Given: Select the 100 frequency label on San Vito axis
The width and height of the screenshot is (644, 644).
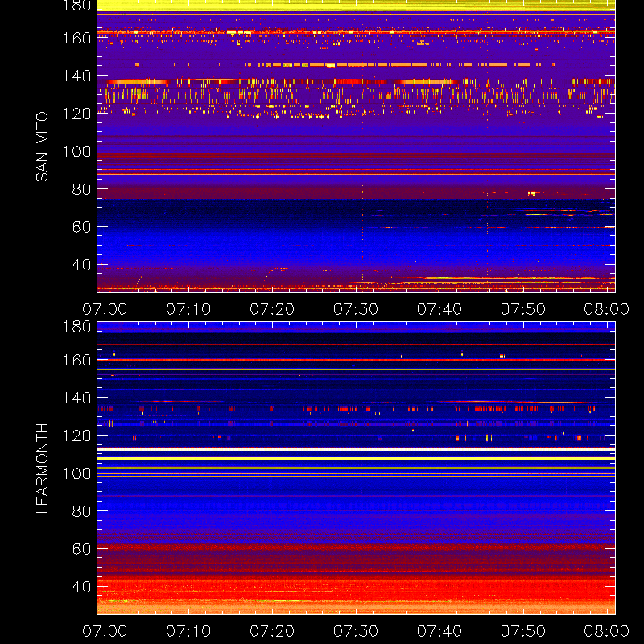Looking at the screenshot, I should pos(76,151).
